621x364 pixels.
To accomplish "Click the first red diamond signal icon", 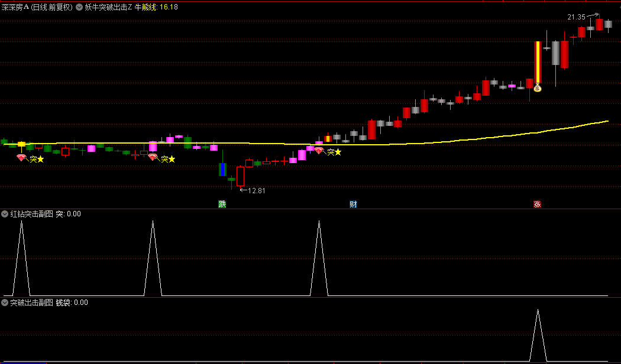I will pyautogui.click(x=21, y=157).
